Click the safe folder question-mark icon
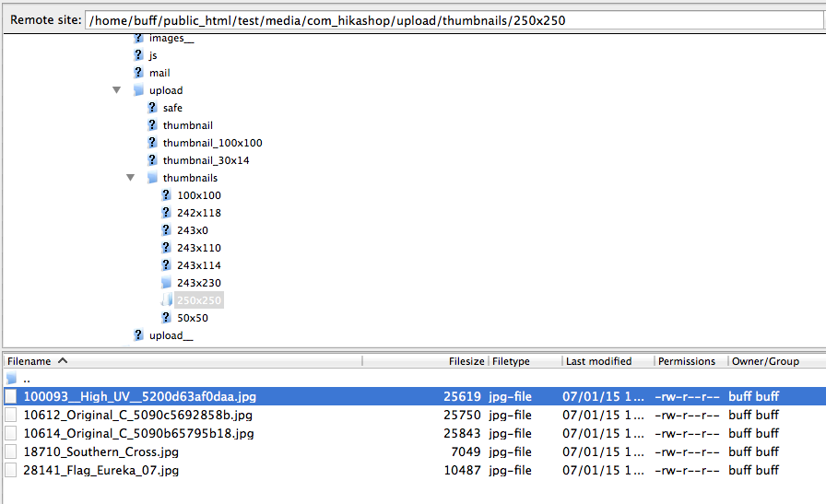Image resolution: width=826 pixels, height=504 pixels. [152, 108]
